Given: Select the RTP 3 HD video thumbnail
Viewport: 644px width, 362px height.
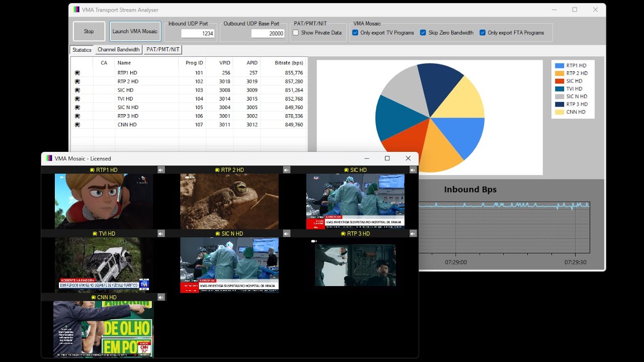Looking at the screenshot, I should point(355,265).
